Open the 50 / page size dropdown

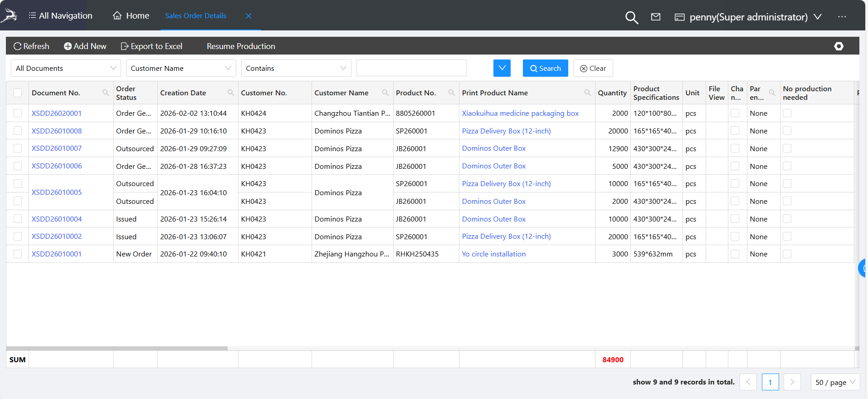pos(835,382)
